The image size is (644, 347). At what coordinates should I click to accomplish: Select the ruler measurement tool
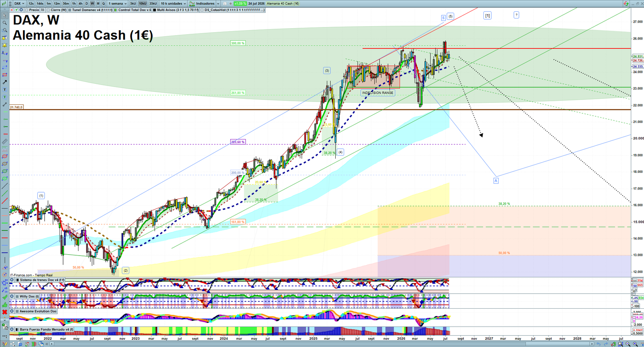point(4,141)
